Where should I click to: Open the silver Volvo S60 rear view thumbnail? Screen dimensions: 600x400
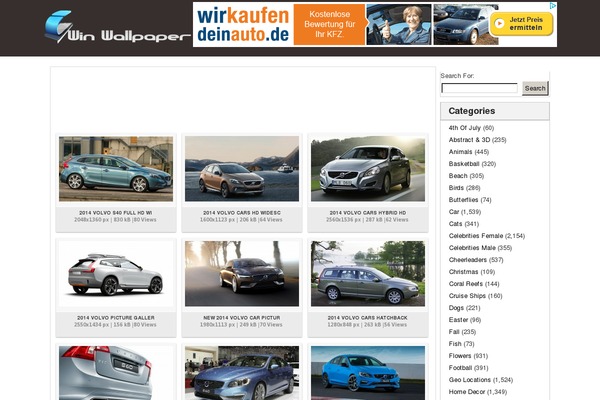pos(116,373)
